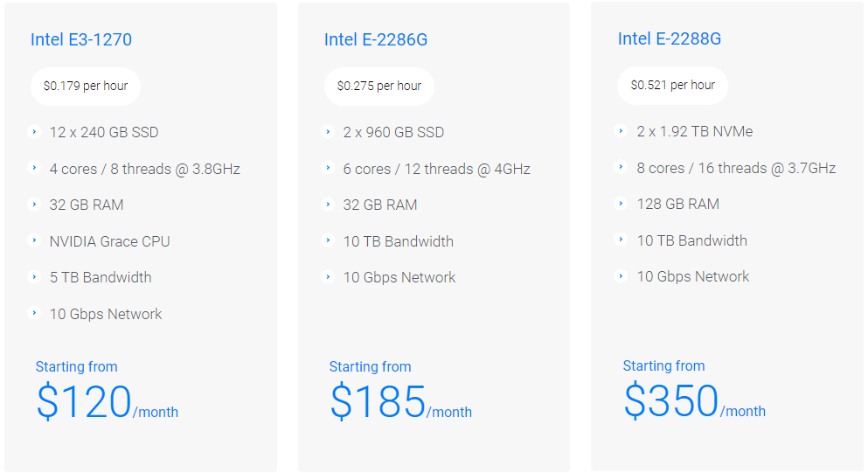Click chevron bullet beside 2 x 960 GB SSD

pyautogui.click(x=328, y=132)
